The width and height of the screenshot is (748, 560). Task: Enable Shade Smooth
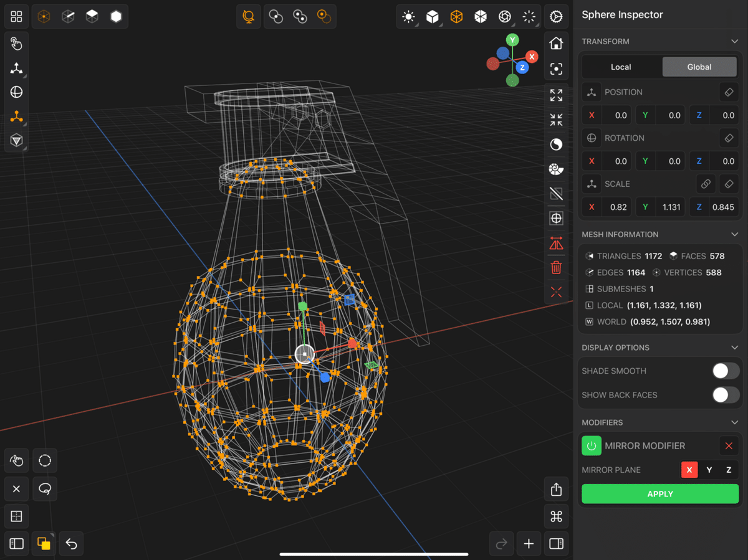coord(725,371)
